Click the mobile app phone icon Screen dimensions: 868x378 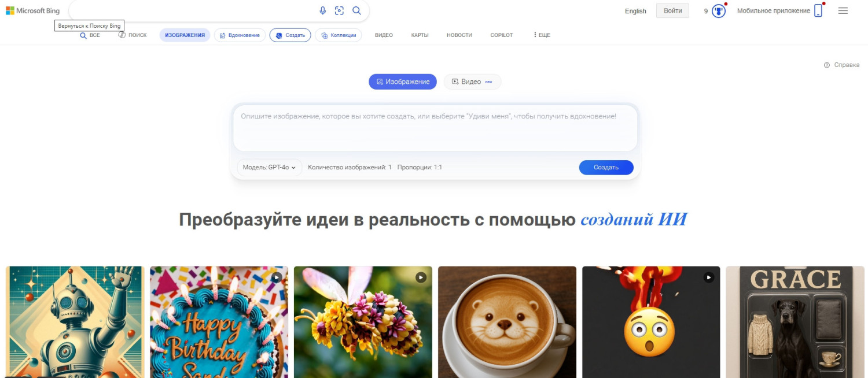(x=818, y=10)
